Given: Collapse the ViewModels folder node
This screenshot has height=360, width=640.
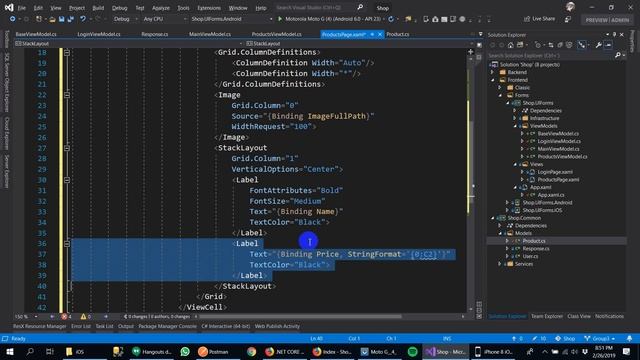Looking at the screenshot, I should click(x=515, y=126).
